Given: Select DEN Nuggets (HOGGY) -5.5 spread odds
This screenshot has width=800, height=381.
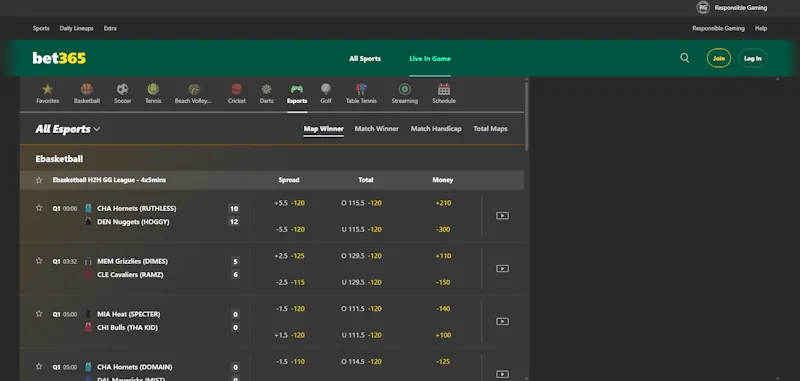Looking at the screenshot, I should [x=290, y=230].
